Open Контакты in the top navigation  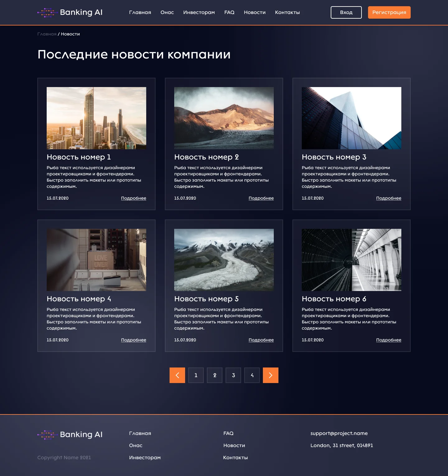(287, 12)
